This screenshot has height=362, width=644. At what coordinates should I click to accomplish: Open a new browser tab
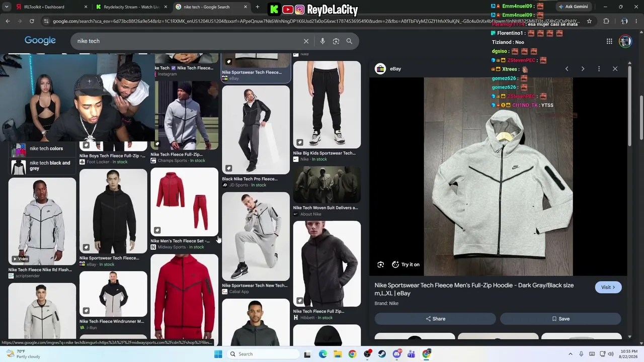pyautogui.click(x=258, y=7)
